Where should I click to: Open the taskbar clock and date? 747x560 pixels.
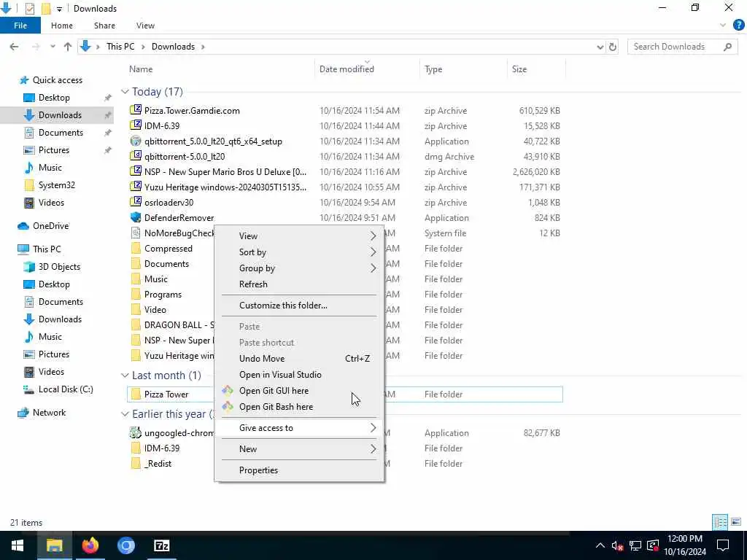685,545
